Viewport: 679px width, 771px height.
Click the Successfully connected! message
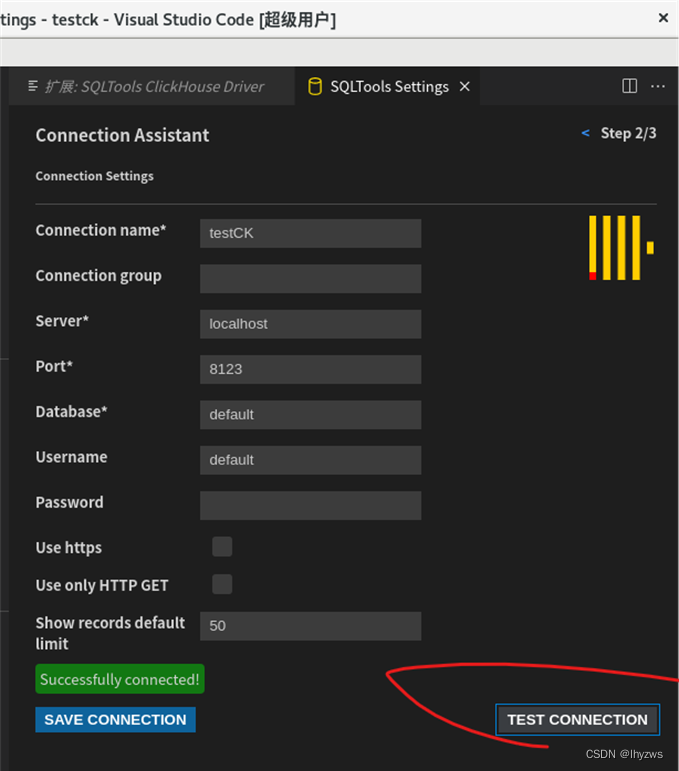tap(120, 679)
